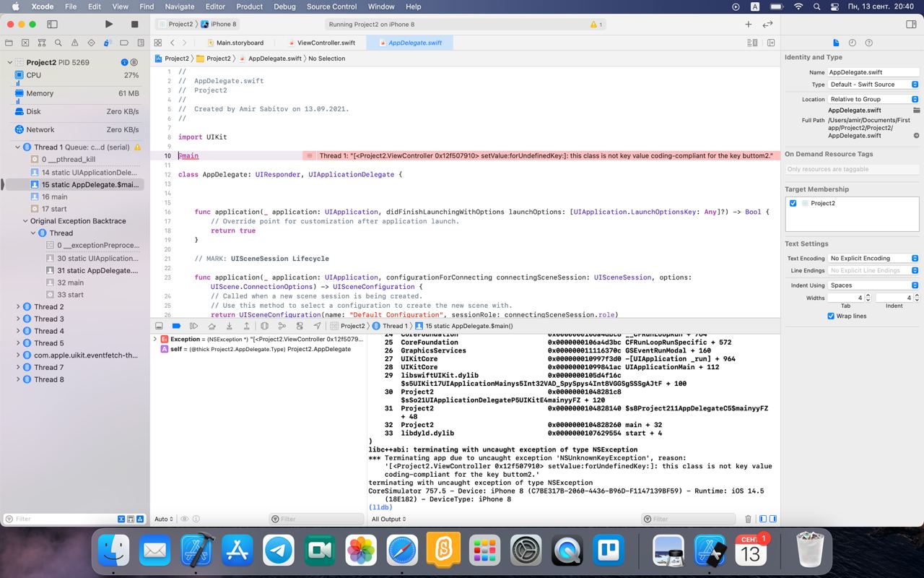Expand the Exception variable row
Screen dimensions: 924x578
tap(154, 339)
